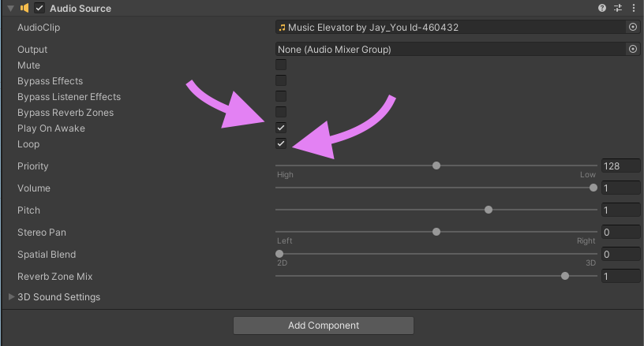Click the Audio Source speaker icon
644x346 pixels.
pos(24,8)
